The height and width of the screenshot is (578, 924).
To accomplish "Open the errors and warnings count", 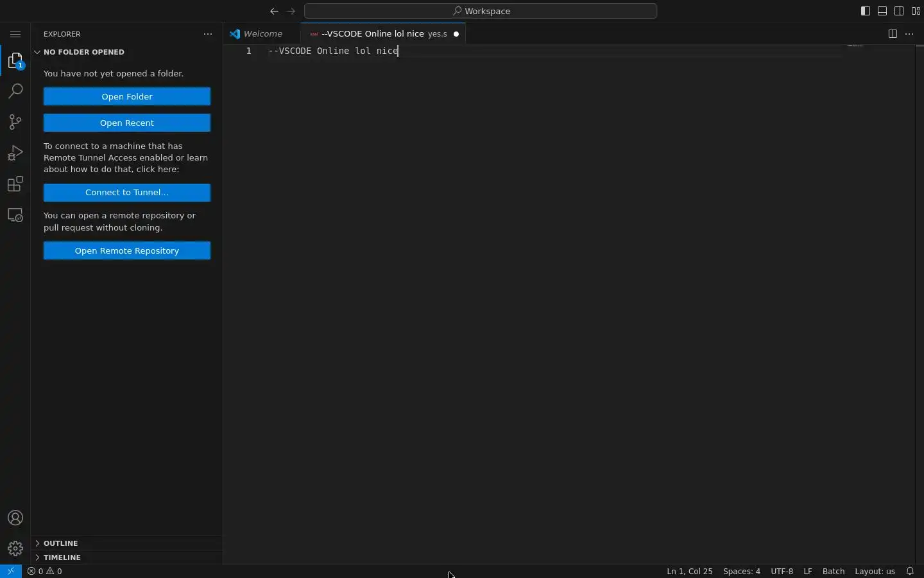I will click(x=45, y=571).
